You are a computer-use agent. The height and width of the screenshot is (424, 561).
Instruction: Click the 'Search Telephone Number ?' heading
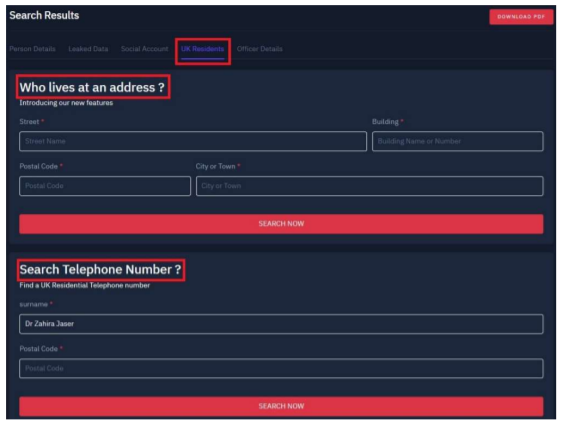point(100,269)
